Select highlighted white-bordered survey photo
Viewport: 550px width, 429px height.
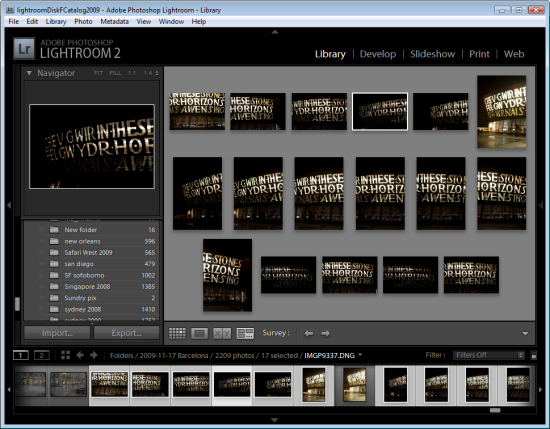[x=380, y=112]
